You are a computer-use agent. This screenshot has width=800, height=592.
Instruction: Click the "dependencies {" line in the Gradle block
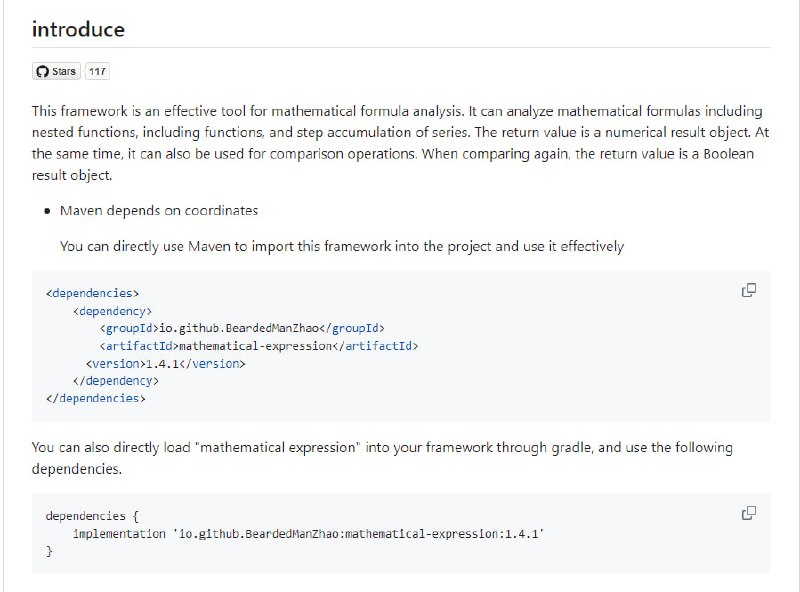(x=86, y=516)
